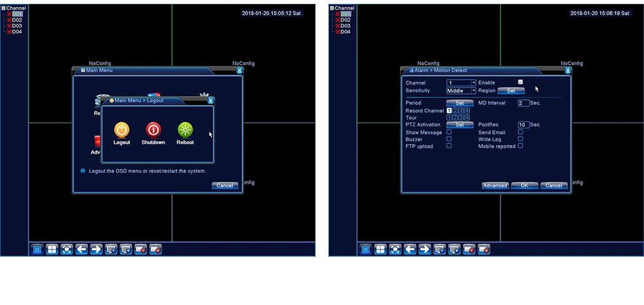Go to previous page arrow in Motion Detect screen toolbar
This screenshot has width=644, height=305.
click(410, 249)
